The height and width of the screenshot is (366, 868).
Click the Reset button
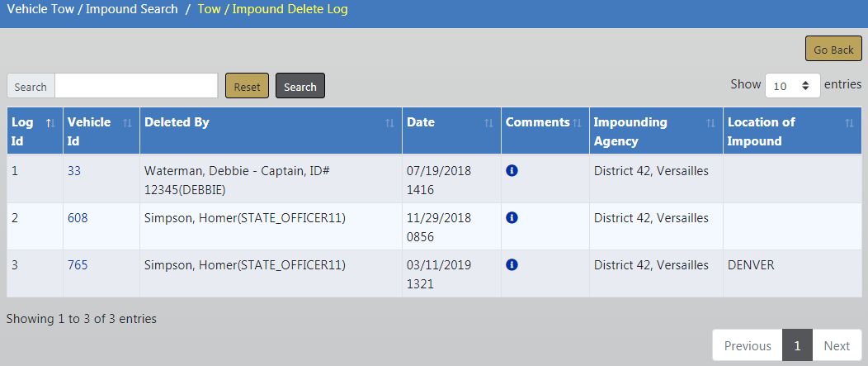click(x=247, y=87)
